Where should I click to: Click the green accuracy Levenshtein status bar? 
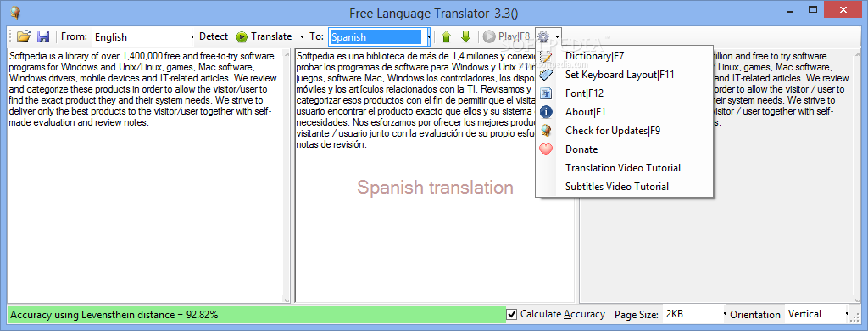[x=256, y=314]
